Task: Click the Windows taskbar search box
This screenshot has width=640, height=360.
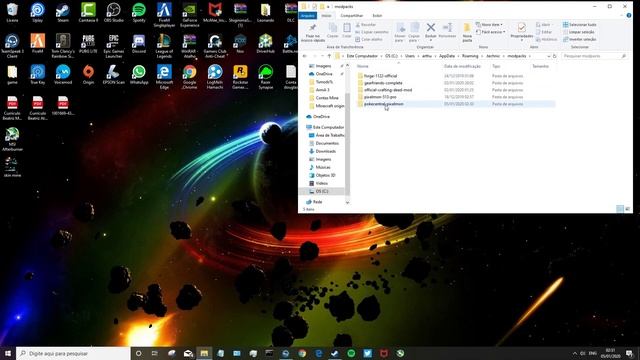Action: (x=73, y=353)
